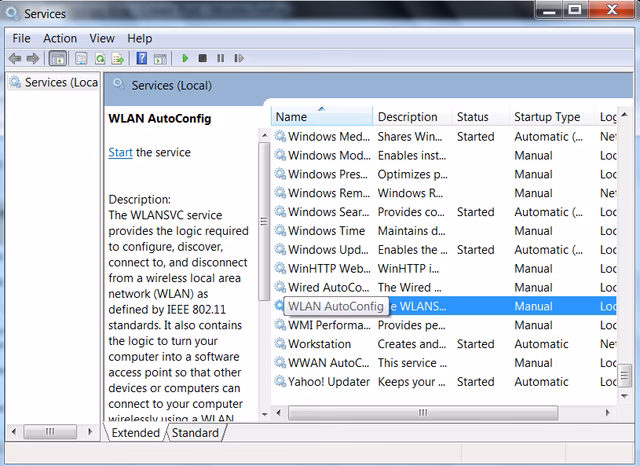The width and height of the screenshot is (640, 466).
Task: Click the green Start Service play icon
Action: pos(185,58)
